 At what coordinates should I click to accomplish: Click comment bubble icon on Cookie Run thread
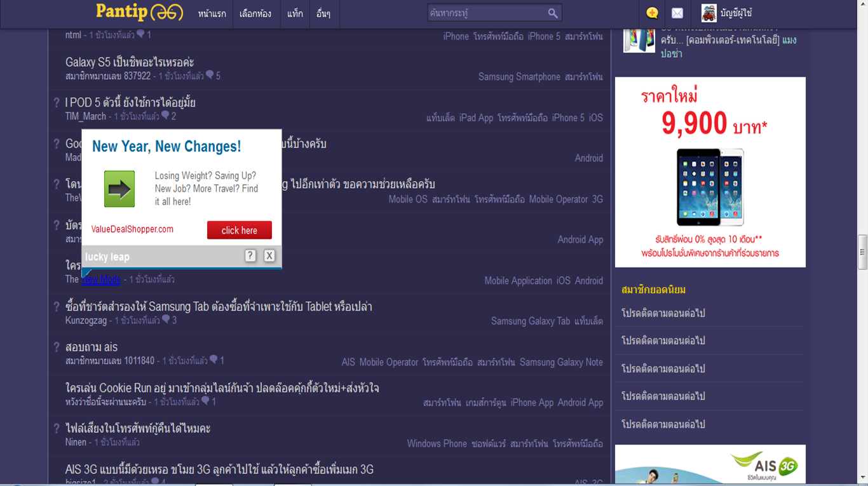pyautogui.click(x=205, y=402)
